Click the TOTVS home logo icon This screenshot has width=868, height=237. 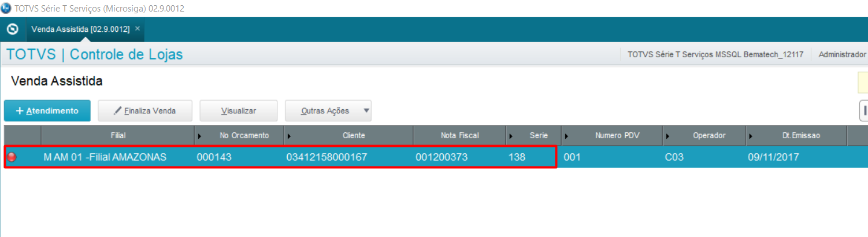point(12,29)
